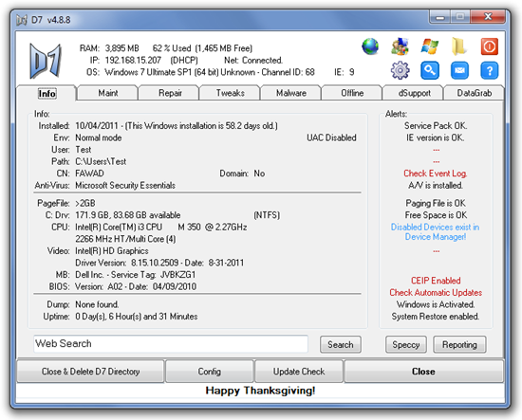Select the Info tab
Image resolution: width=522 pixels, height=420 pixels.
click(47, 93)
